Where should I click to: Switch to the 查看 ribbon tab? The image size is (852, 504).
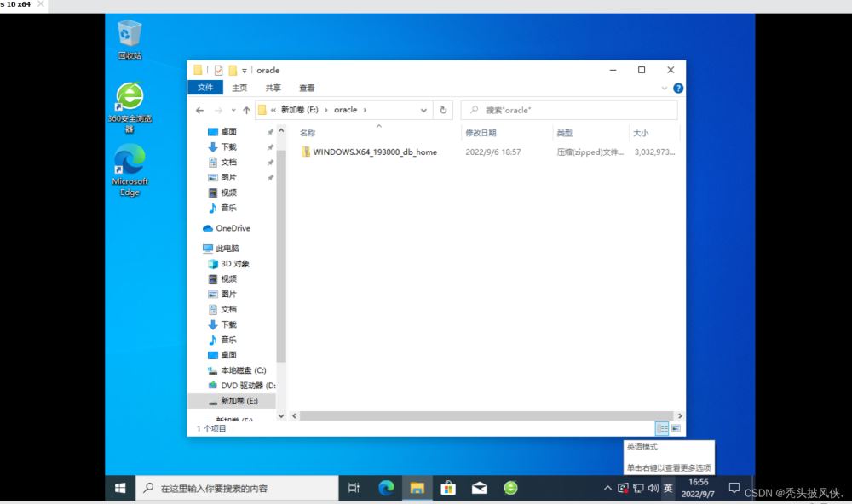coord(307,88)
